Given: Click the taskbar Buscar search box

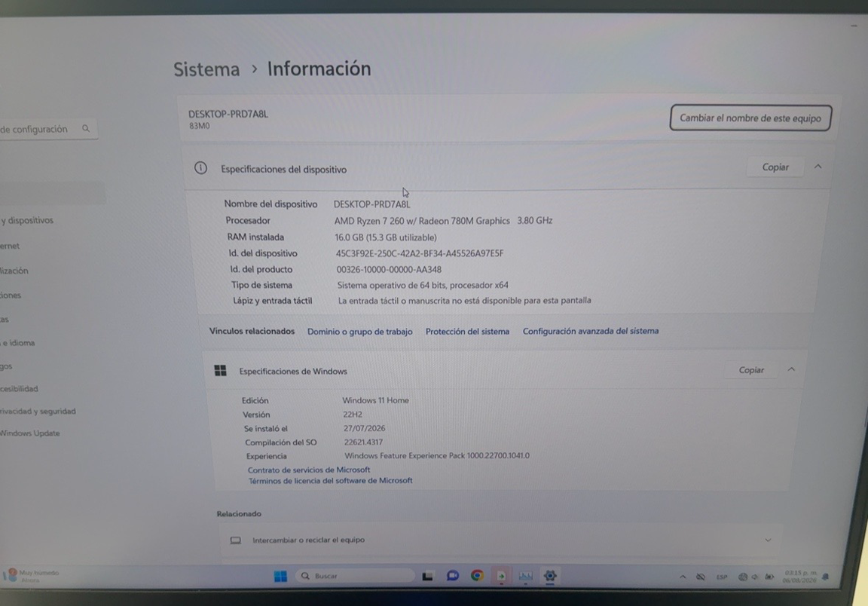Looking at the screenshot, I should coord(356,576).
